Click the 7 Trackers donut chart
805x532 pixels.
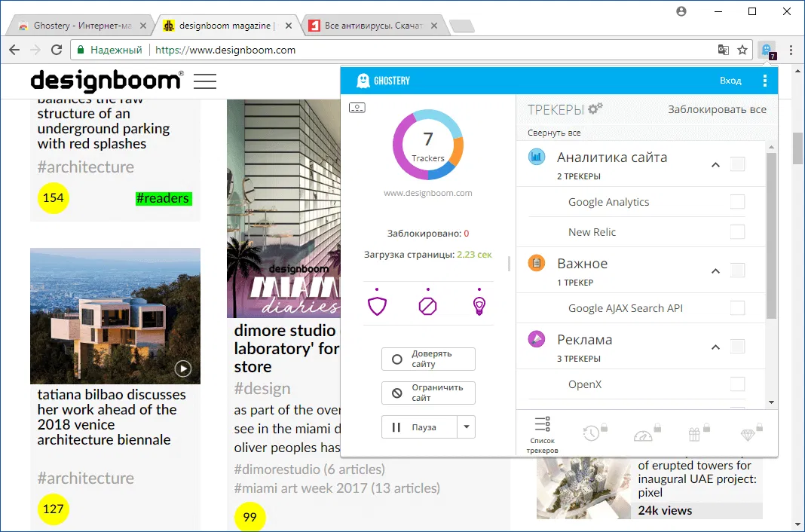(427, 144)
